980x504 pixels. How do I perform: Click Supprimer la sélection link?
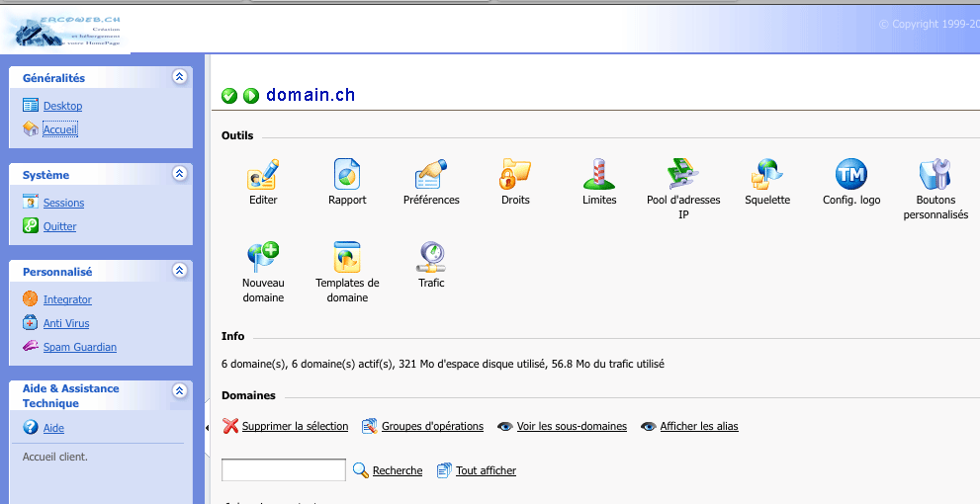(x=295, y=427)
